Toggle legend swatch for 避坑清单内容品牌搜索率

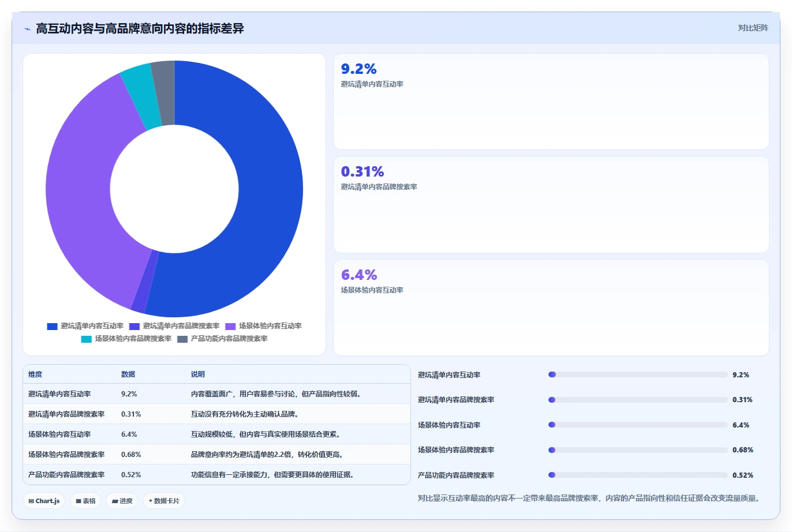click(135, 326)
